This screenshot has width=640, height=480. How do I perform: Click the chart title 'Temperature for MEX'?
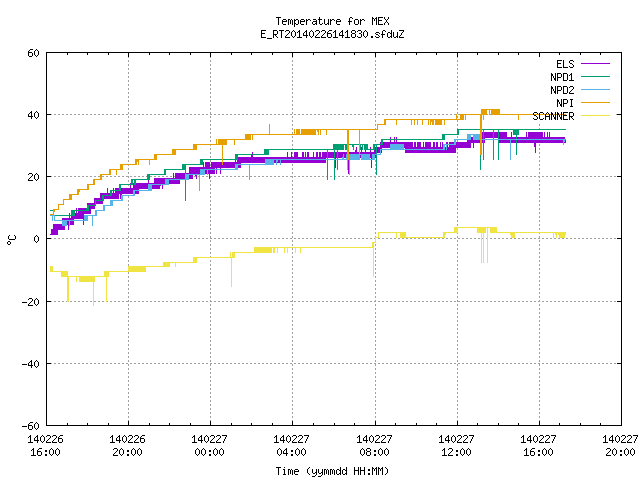tap(332, 21)
